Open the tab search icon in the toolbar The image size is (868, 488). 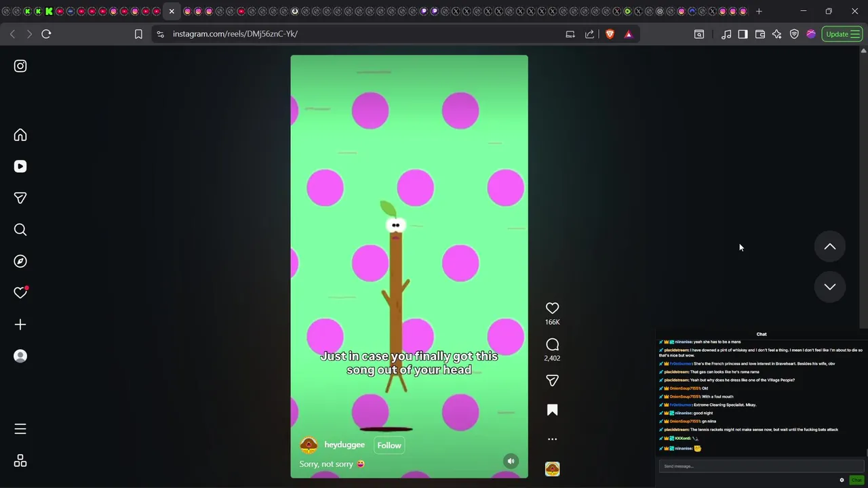click(x=699, y=34)
